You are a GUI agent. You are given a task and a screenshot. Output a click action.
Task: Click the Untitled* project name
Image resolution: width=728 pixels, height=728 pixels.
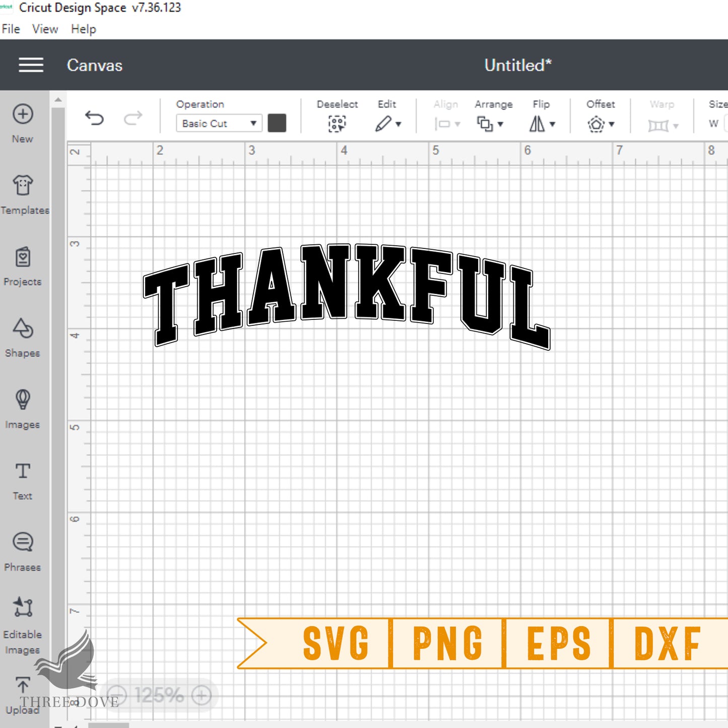point(518,65)
